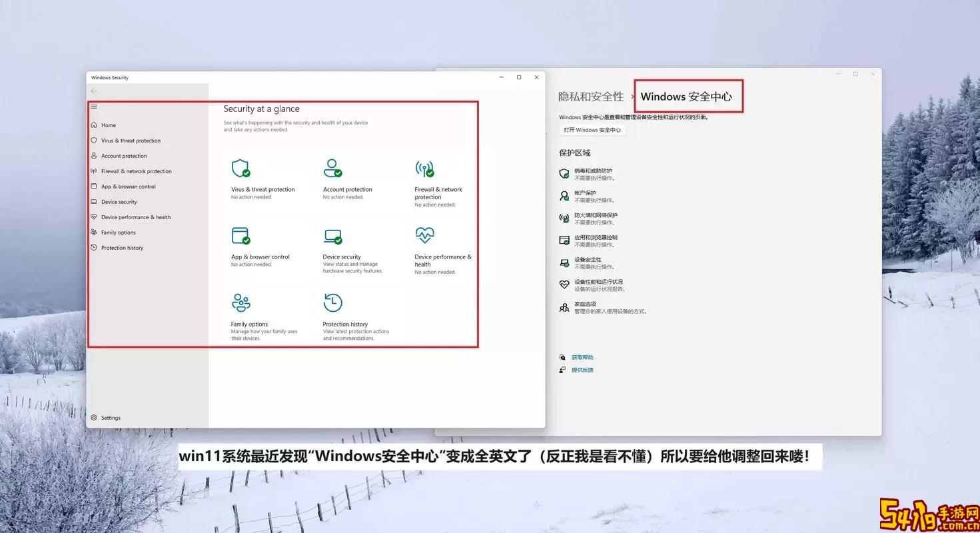Click the 提供反馈 link

tap(582, 370)
